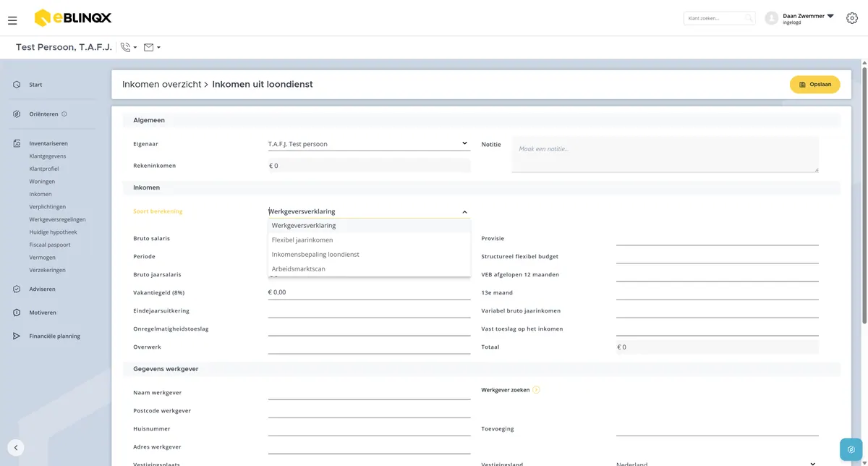The image size is (868, 466).
Task: Open the Eigenaar dropdown
Action: [369, 144]
